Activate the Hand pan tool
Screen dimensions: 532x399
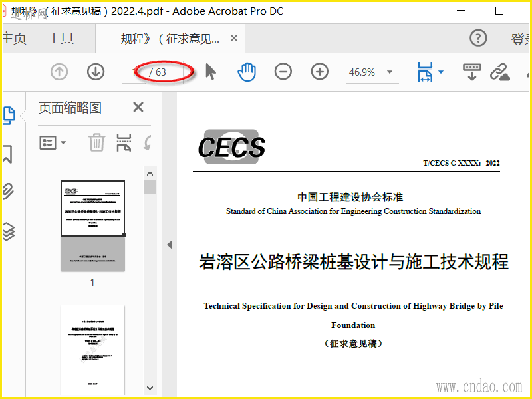247,72
